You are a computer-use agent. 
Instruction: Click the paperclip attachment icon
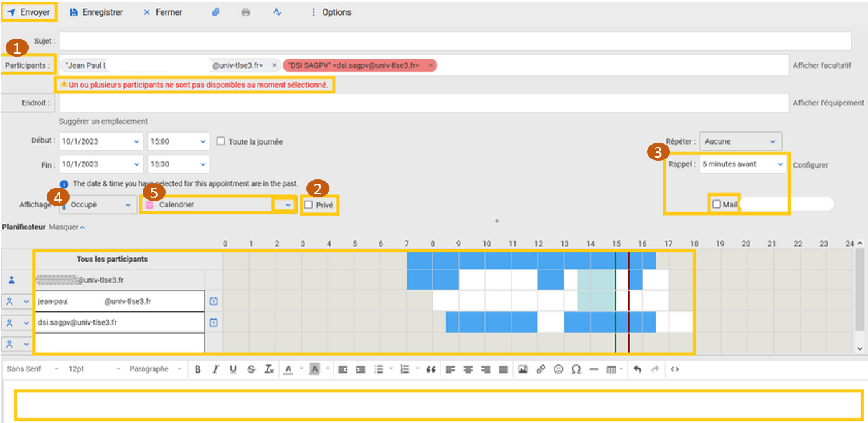(x=215, y=12)
